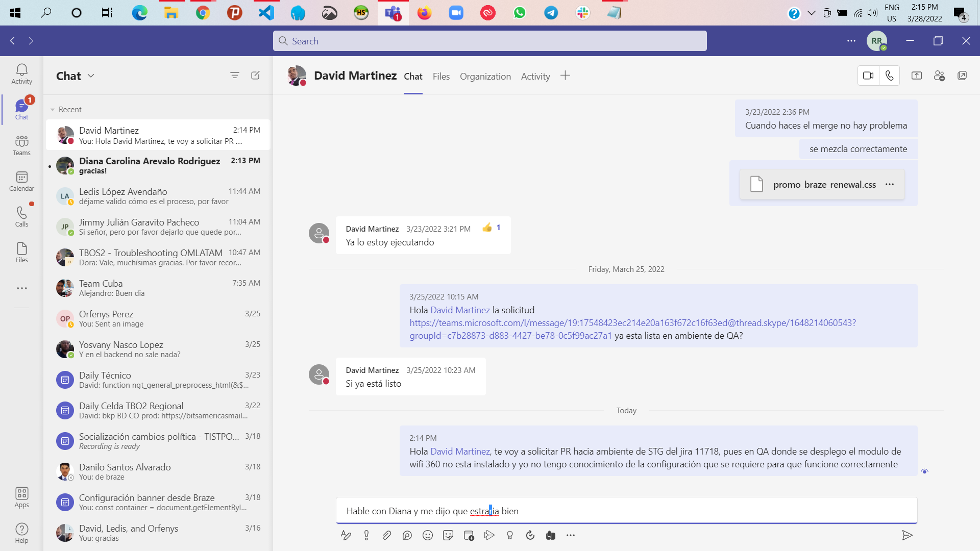Click the Search box at top
Screen dimensions: 980x551
point(490,41)
